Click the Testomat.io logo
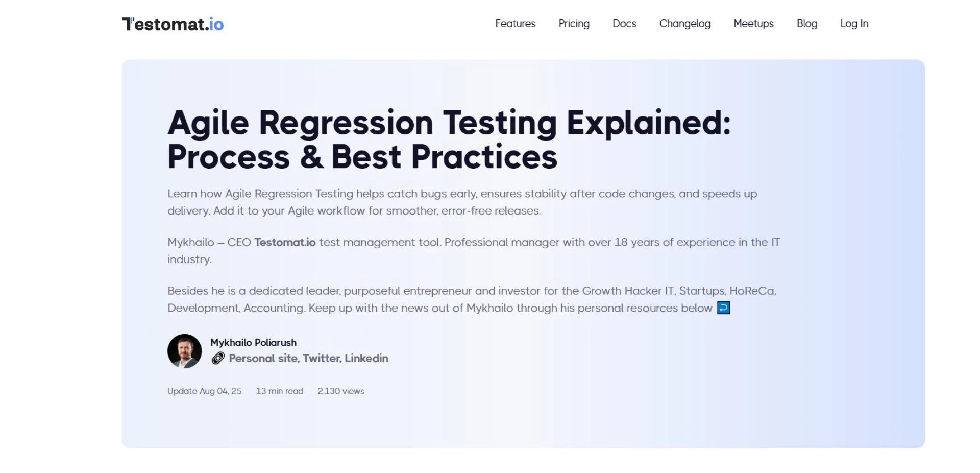 point(173,23)
